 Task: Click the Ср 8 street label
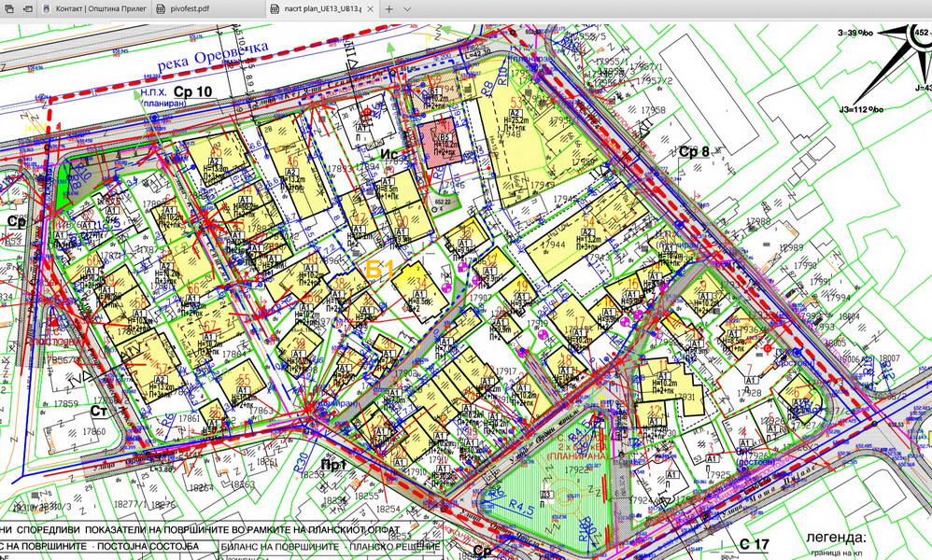tap(694, 151)
